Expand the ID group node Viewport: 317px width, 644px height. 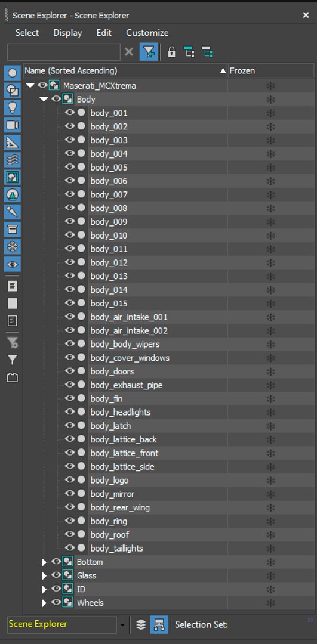click(44, 589)
